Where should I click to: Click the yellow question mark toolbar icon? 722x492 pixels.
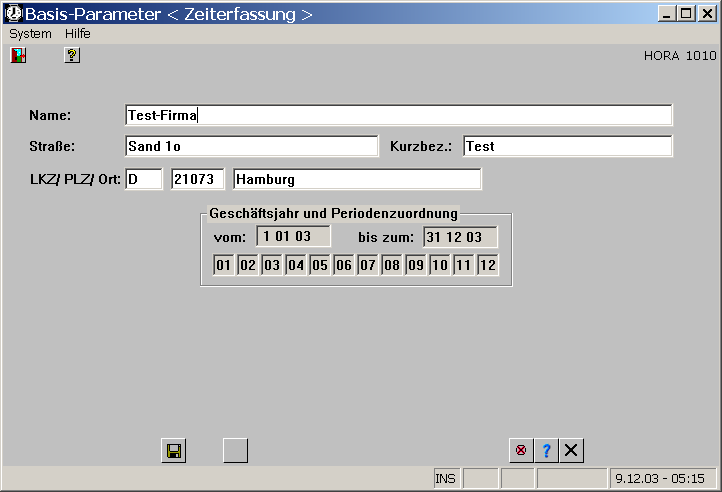[x=72, y=56]
